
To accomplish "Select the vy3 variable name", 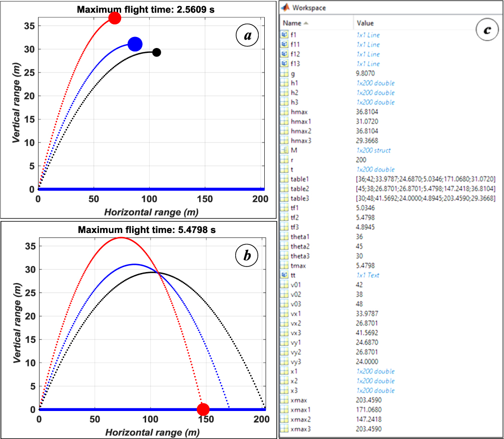I will (x=296, y=361).
